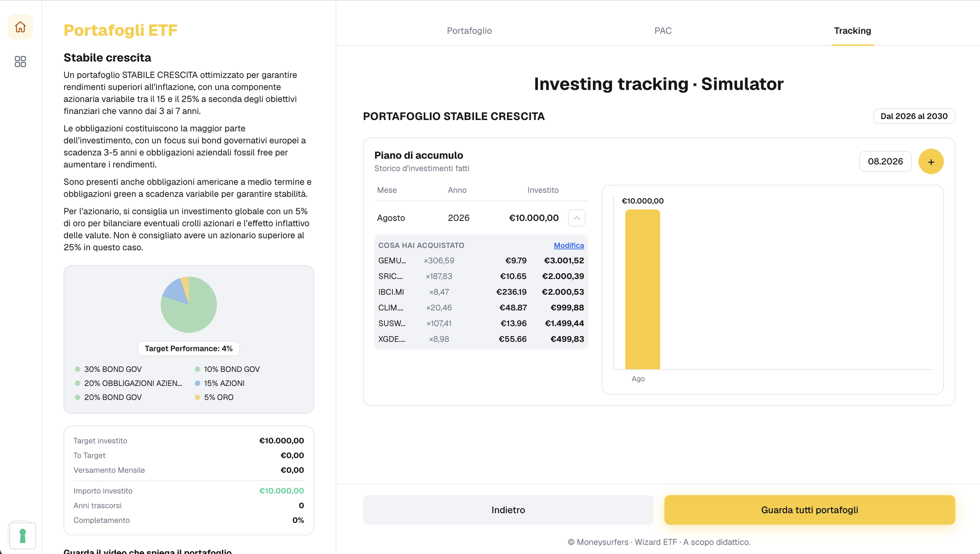Collapse the Agosto 2026 row chevron
The width and height of the screenshot is (980, 554).
click(577, 218)
